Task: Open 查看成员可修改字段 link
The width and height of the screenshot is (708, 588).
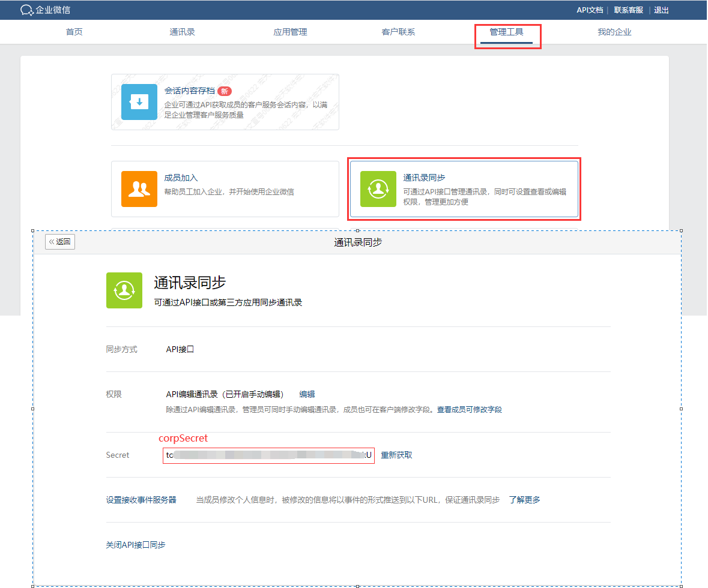Action: coord(469,410)
